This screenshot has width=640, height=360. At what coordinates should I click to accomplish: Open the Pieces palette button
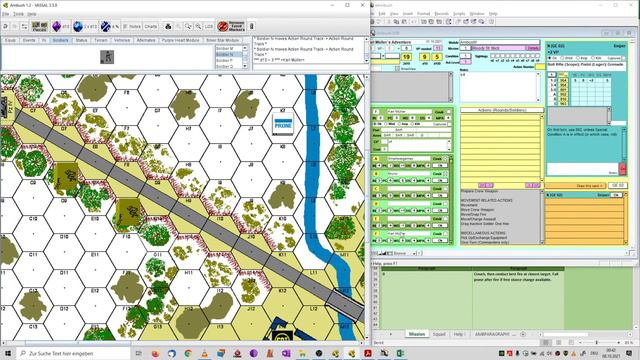[x=40, y=27]
